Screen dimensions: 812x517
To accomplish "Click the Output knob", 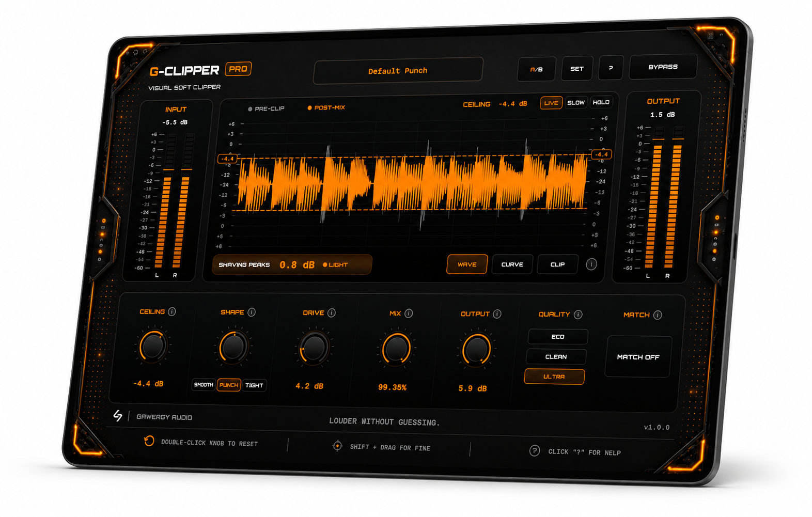I will tap(476, 350).
